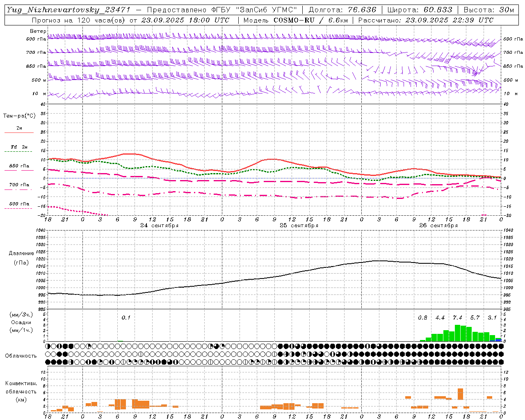Click the 26 сентября date label
Screen dimensions: 525x420
click(x=438, y=226)
